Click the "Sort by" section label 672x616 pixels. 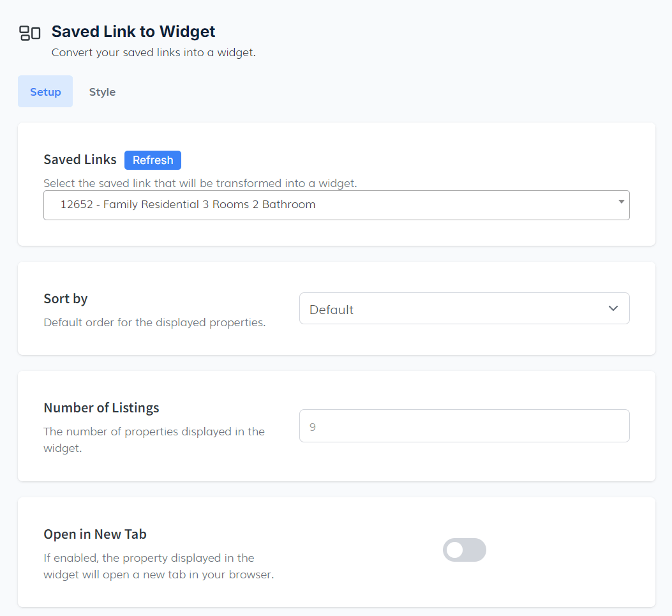[x=65, y=299]
